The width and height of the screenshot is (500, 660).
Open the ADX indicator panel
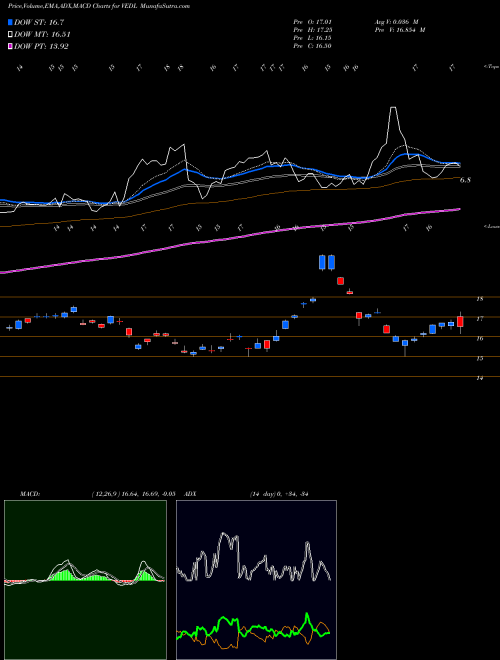[x=256, y=580]
